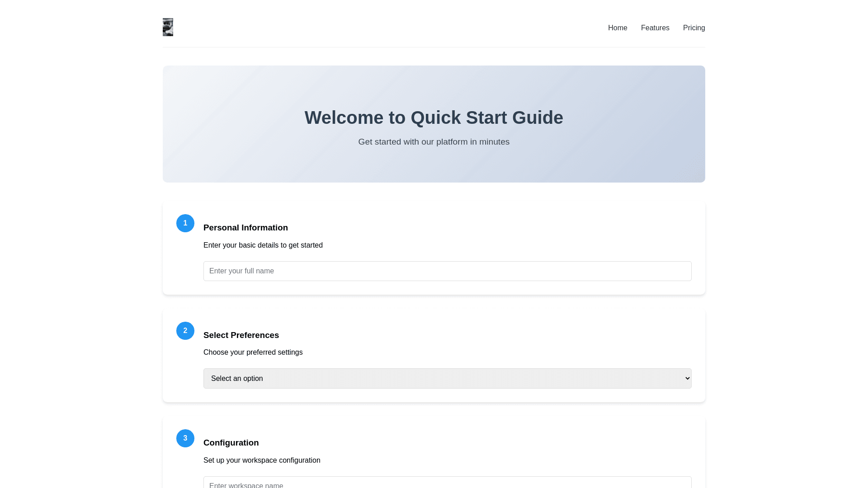
Task: Click the step 3 number badge
Action: pyautogui.click(x=185, y=438)
